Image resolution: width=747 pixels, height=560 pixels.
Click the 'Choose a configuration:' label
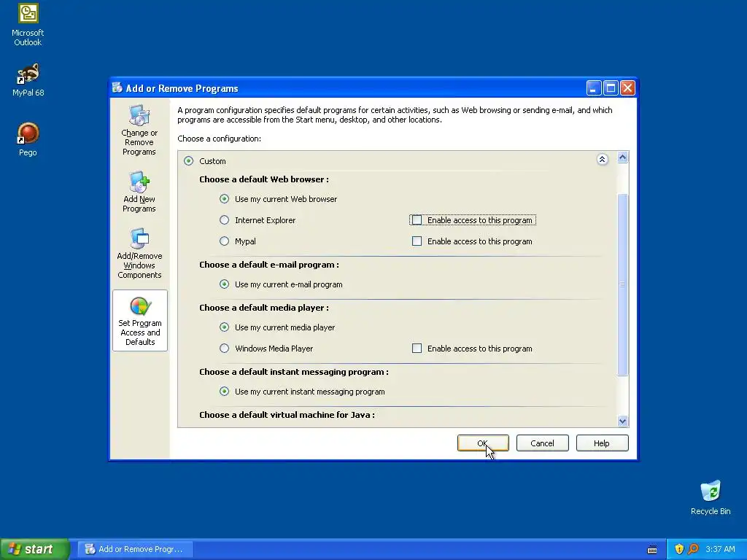pyautogui.click(x=219, y=139)
